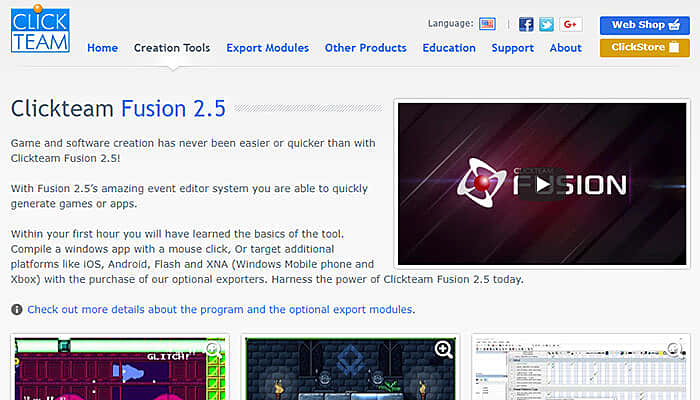This screenshot has height=400, width=700.
Task: Zoom the event editor screenshot magnifier
Action: (674, 349)
